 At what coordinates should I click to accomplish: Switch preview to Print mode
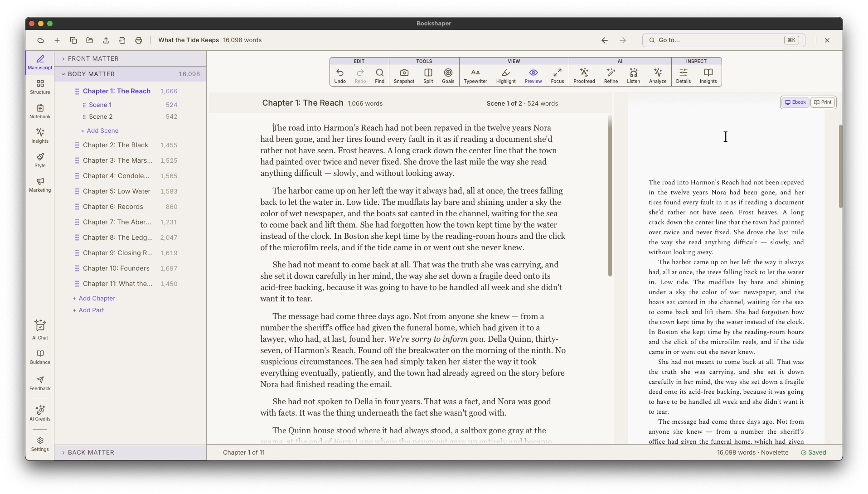coord(823,102)
